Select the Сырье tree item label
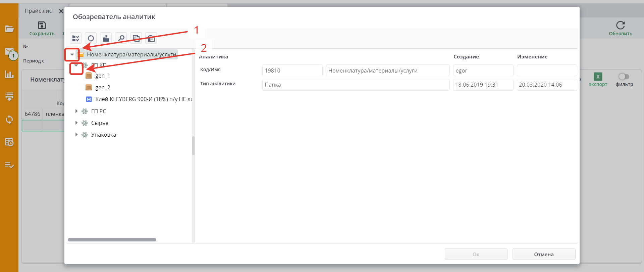644x272 pixels. point(100,123)
